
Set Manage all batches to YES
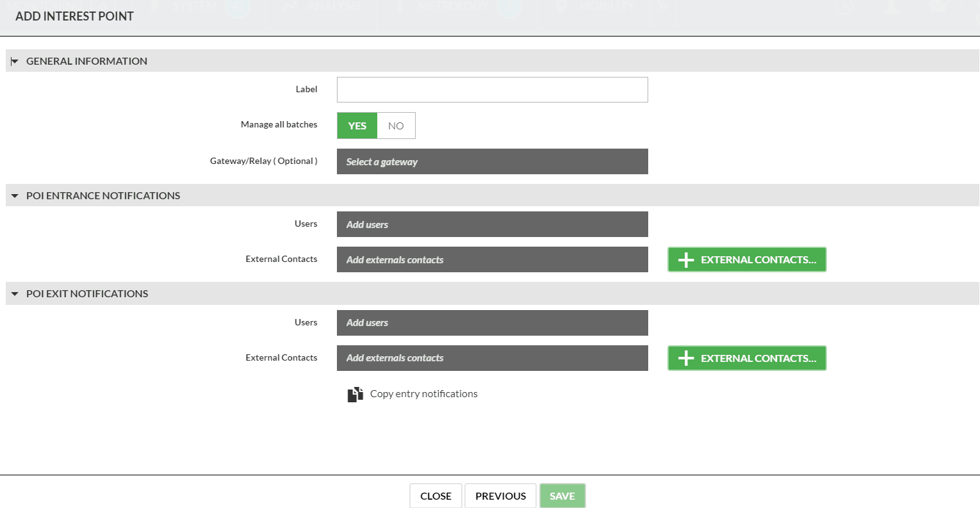tap(357, 126)
